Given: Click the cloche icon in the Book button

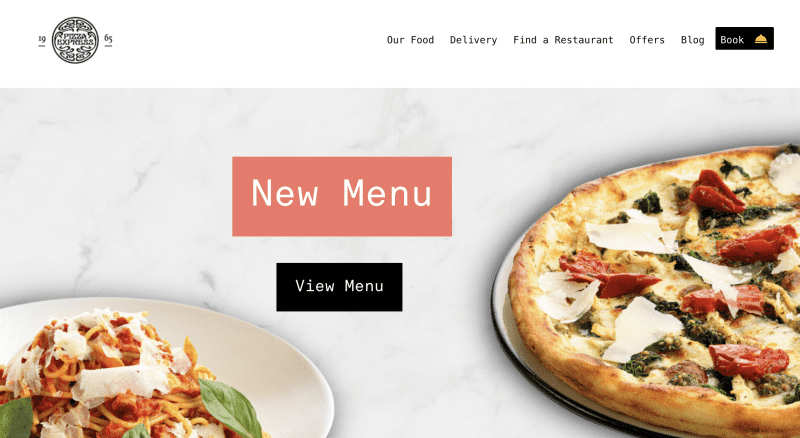Looking at the screenshot, I should pos(761,39).
